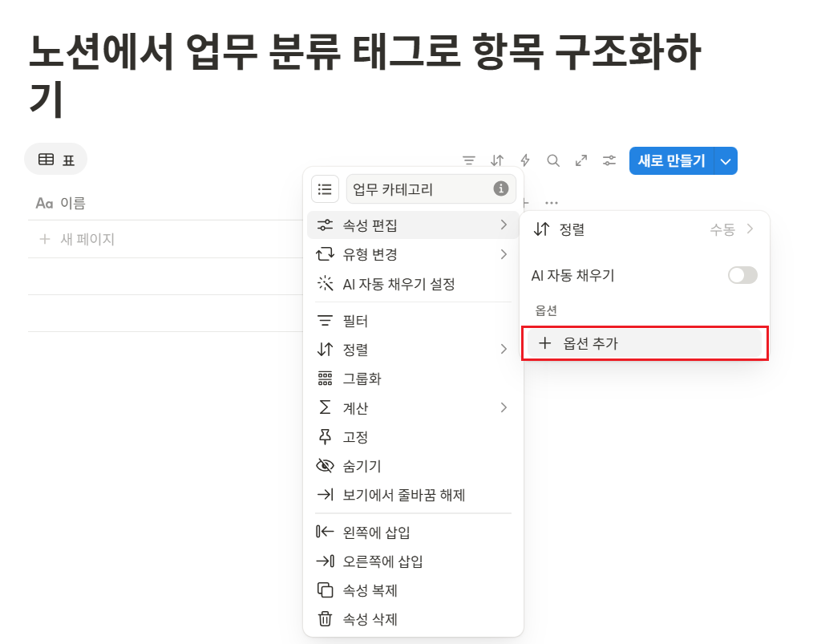The height and width of the screenshot is (644, 813).
Task: Click the sort arrows icon in the toolbar
Action: [x=496, y=160]
